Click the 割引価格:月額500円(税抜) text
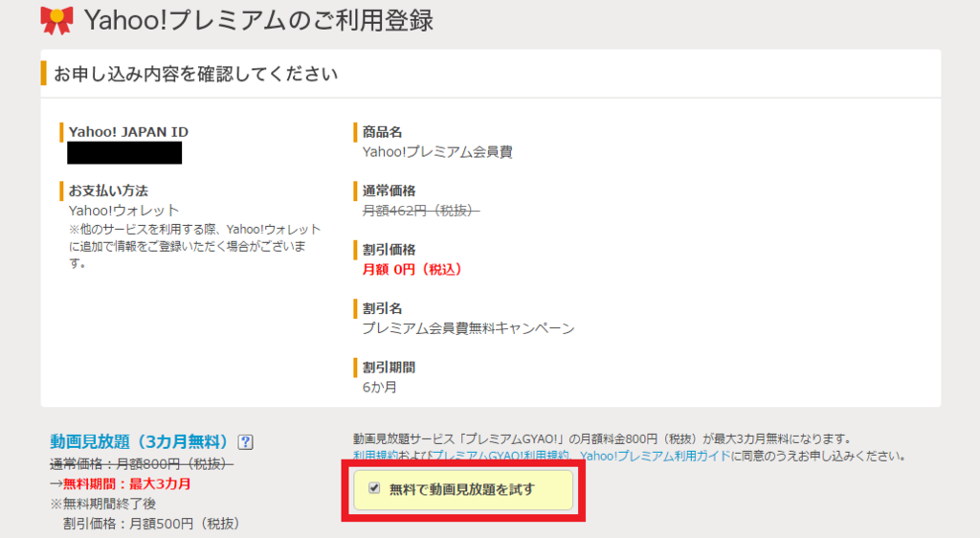The height and width of the screenshot is (538, 980). click(151, 524)
